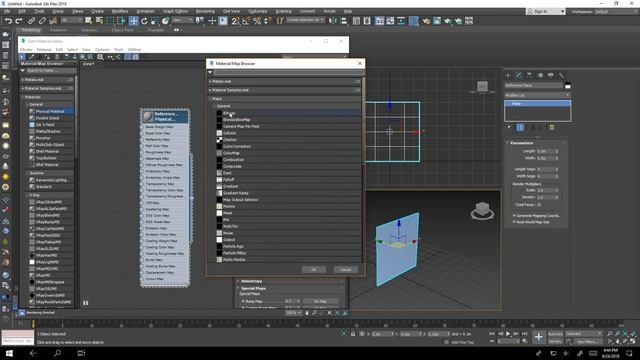Viewport: 640px width, 360px height.
Task: Click the time slider on the timeline
Action: 33,324
